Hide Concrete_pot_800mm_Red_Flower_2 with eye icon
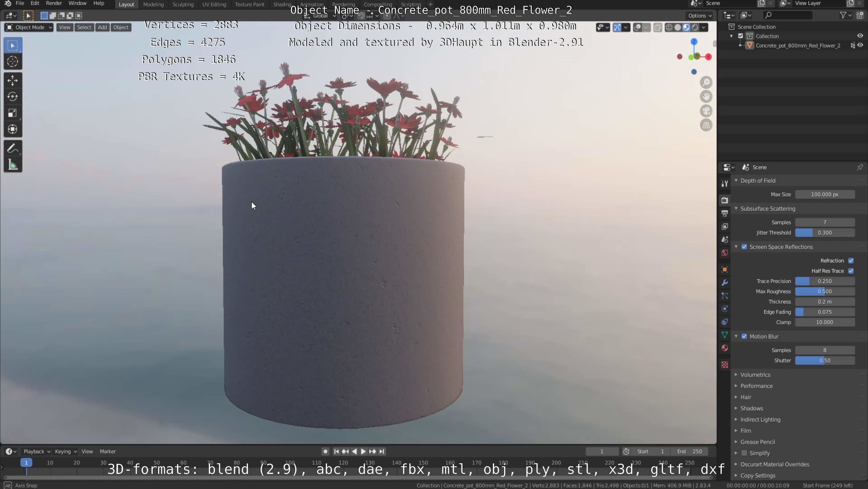 click(860, 45)
